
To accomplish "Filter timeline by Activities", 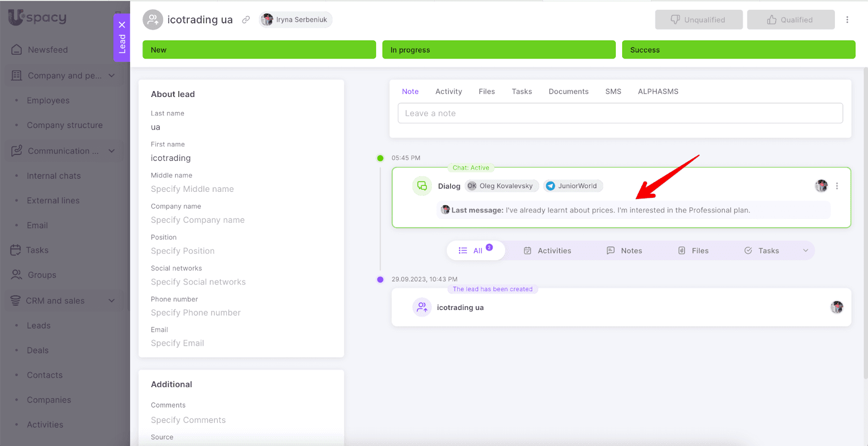I will [547, 250].
